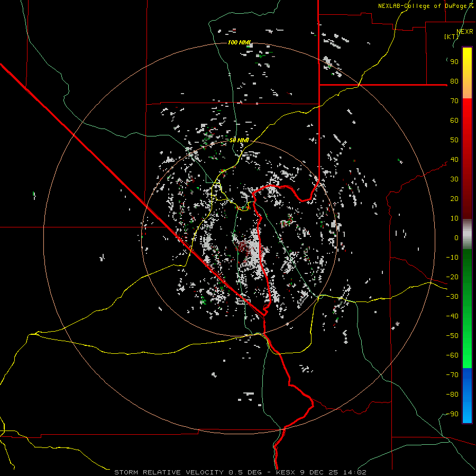Click the 50 NMI range ring label
476x476 pixels.
pos(239,140)
